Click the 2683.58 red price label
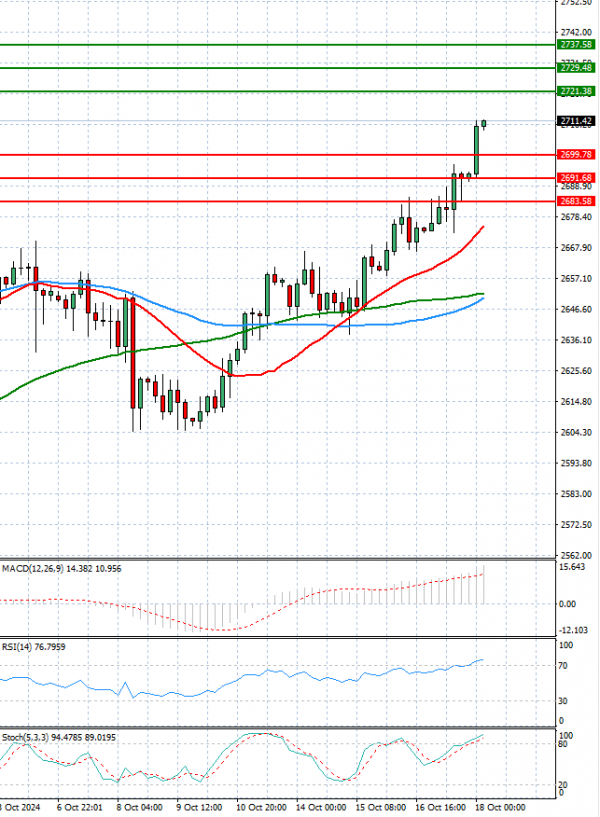The image size is (600, 817). [x=576, y=201]
